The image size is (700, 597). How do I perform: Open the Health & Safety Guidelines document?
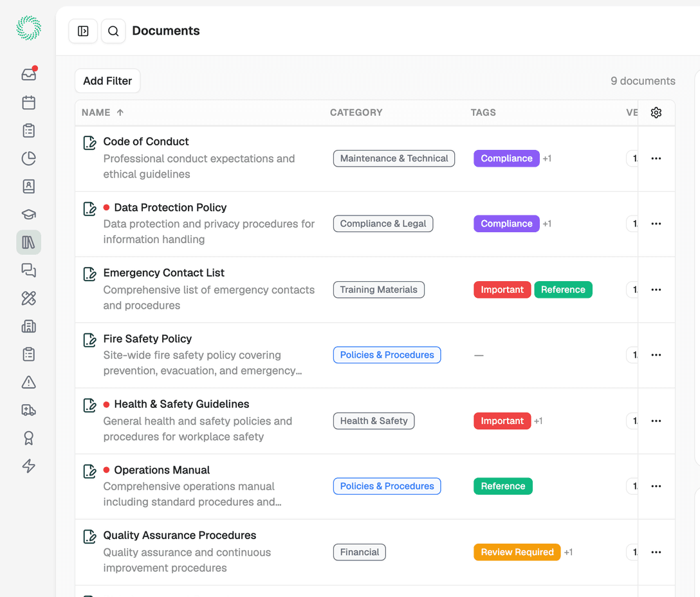181,404
